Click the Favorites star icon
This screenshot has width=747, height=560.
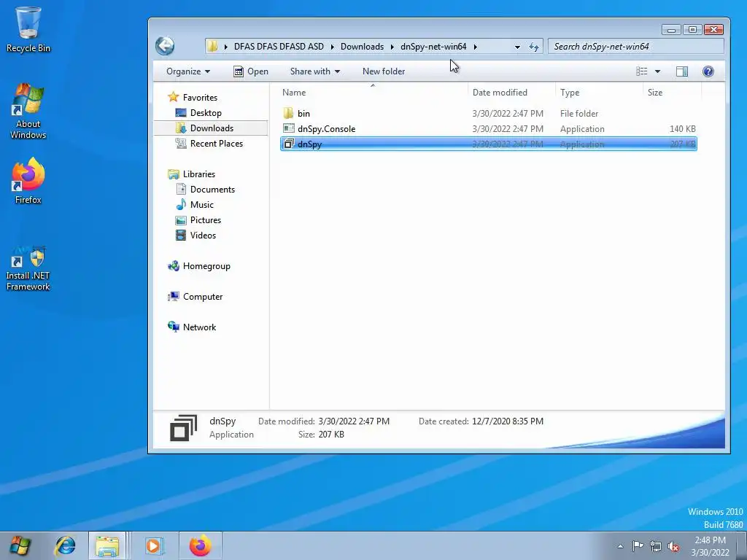tap(174, 97)
